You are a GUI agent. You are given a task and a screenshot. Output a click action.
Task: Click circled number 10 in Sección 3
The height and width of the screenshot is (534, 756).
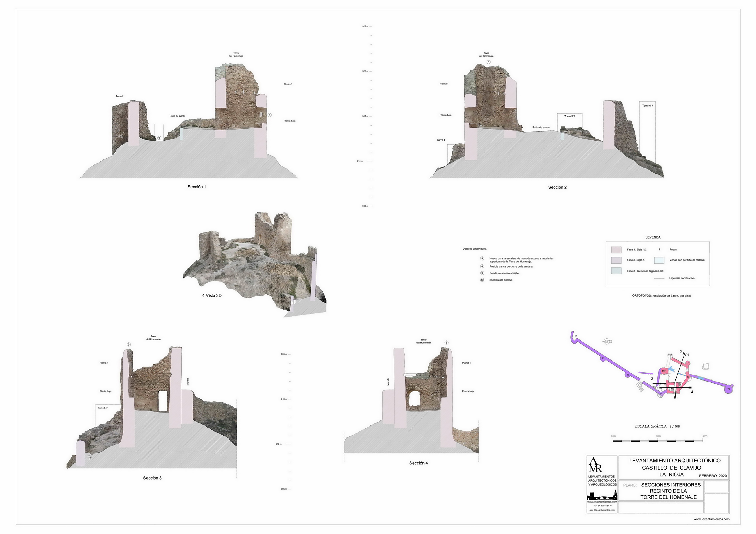click(89, 457)
